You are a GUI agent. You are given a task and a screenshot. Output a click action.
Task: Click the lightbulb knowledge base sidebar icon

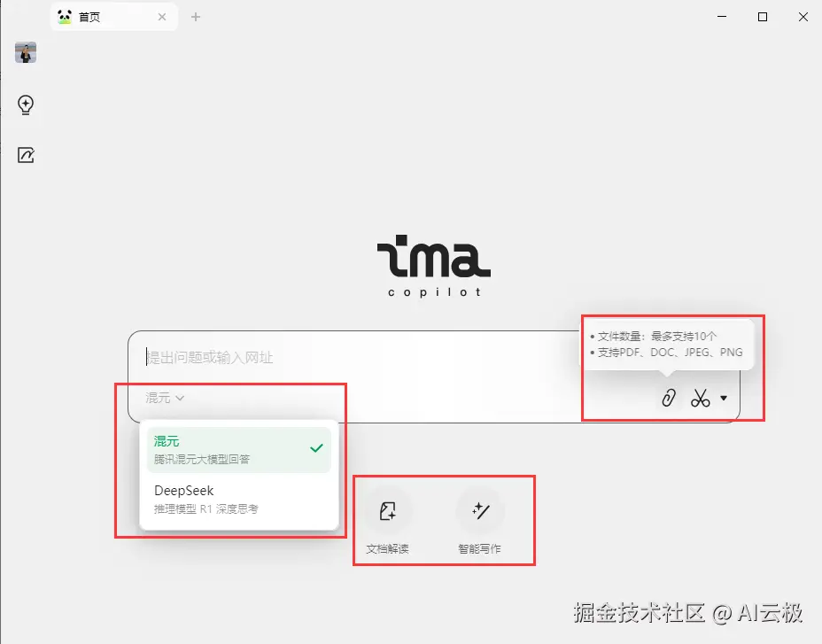(26, 105)
